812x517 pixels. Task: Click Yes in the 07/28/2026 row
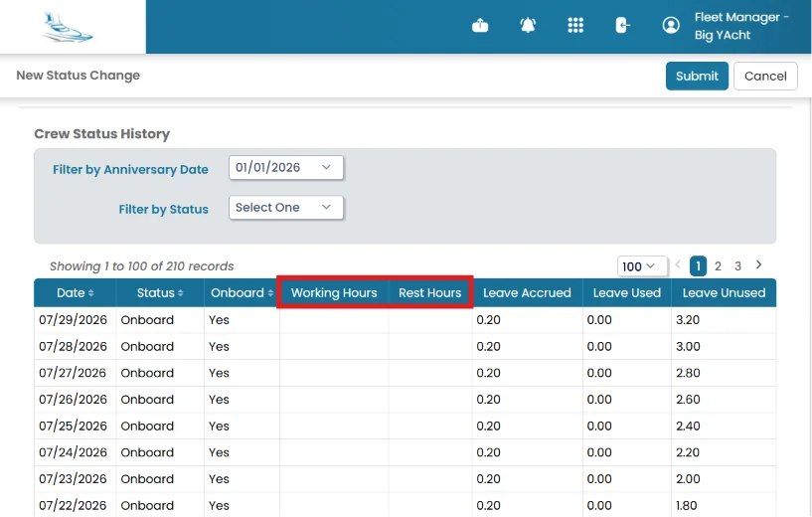coord(219,347)
